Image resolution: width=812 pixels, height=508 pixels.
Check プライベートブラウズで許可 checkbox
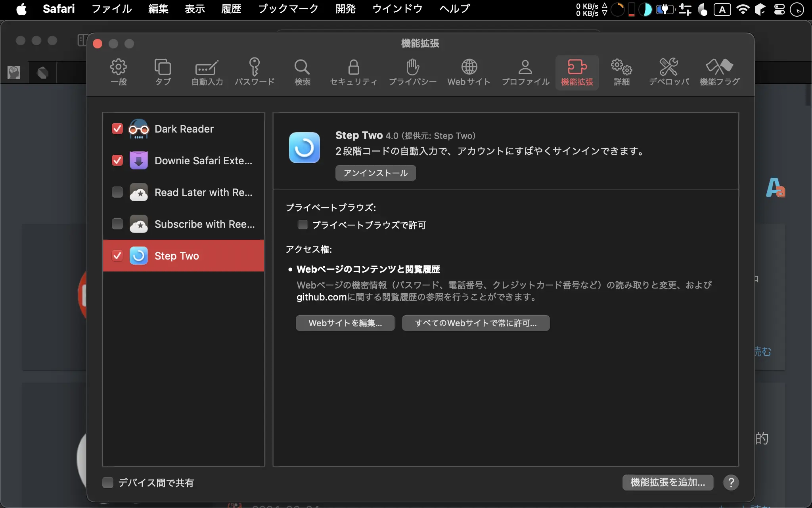pos(303,225)
